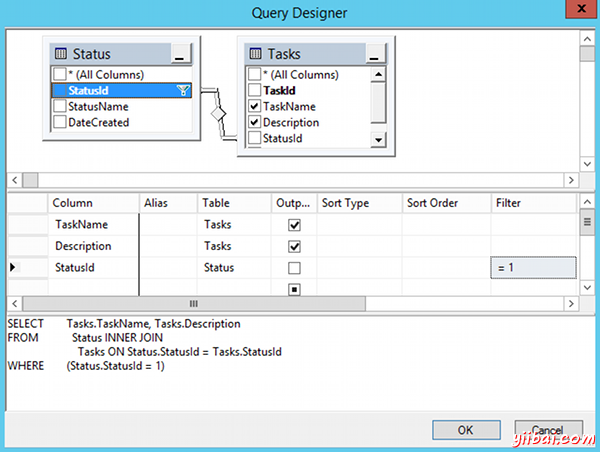Uncheck Output for the Description row
The width and height of the screenshot is (600, 452).
(294, 246)
